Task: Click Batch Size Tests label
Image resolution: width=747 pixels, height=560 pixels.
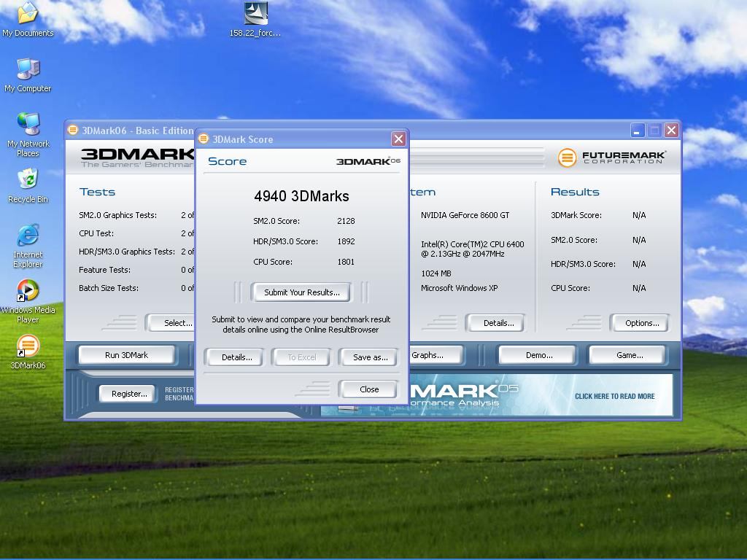Action: pos(109,288)
